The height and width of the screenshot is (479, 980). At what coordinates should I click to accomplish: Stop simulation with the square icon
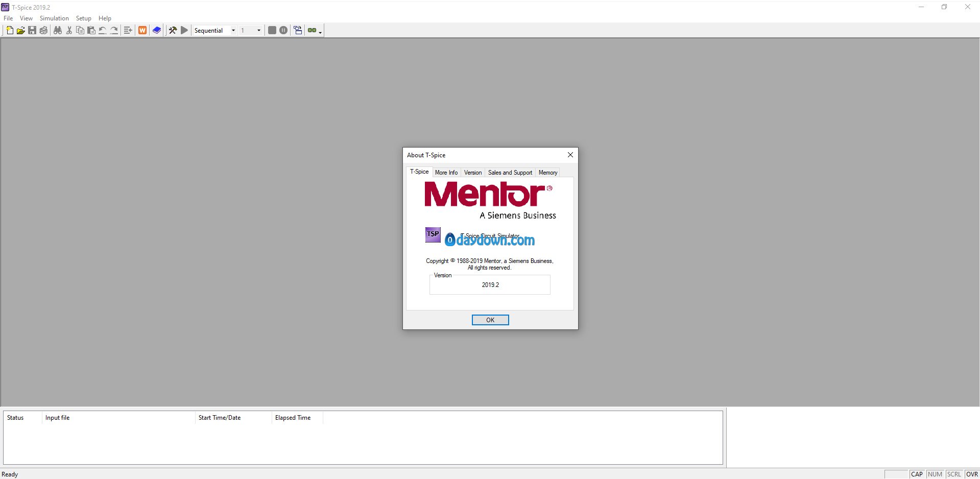272,31
